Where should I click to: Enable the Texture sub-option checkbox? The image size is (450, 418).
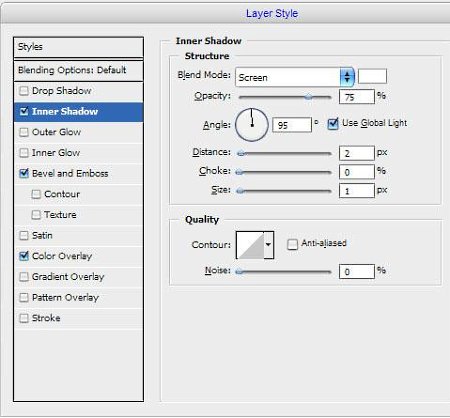pyautogui.click(x=36, y=215)
